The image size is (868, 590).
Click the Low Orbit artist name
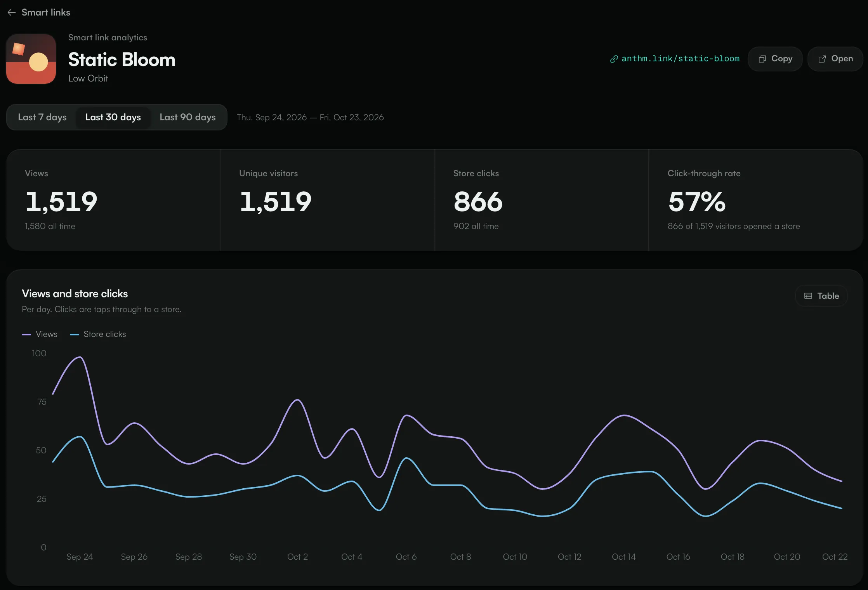(88, 78)
